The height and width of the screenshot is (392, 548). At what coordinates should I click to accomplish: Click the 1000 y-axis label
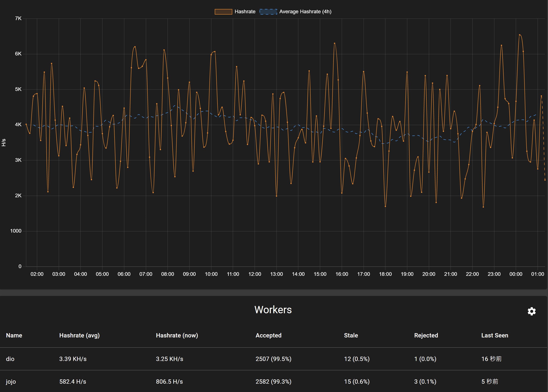coord(16,231)
